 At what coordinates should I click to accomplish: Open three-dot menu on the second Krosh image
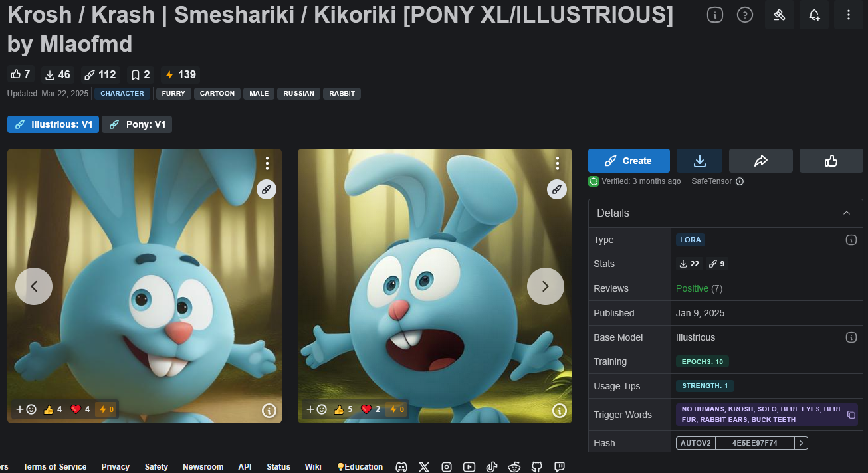[x=557, y=163]
